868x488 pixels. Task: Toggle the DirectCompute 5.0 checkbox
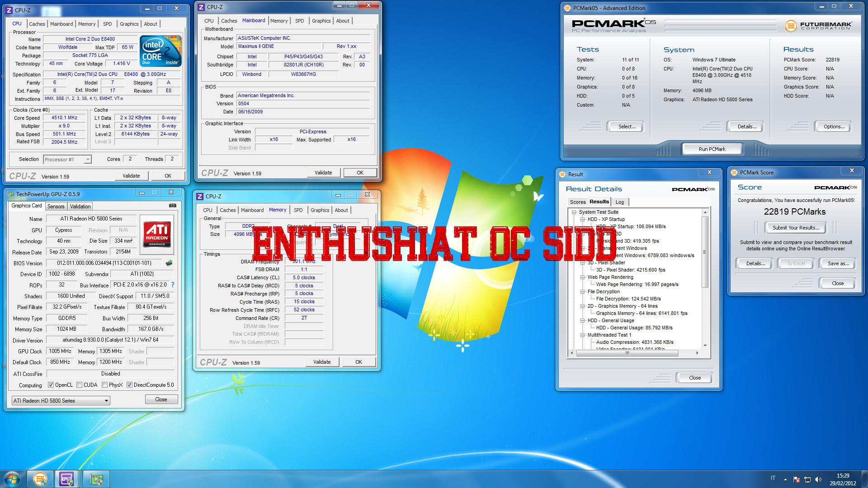[x=130, y=385]
